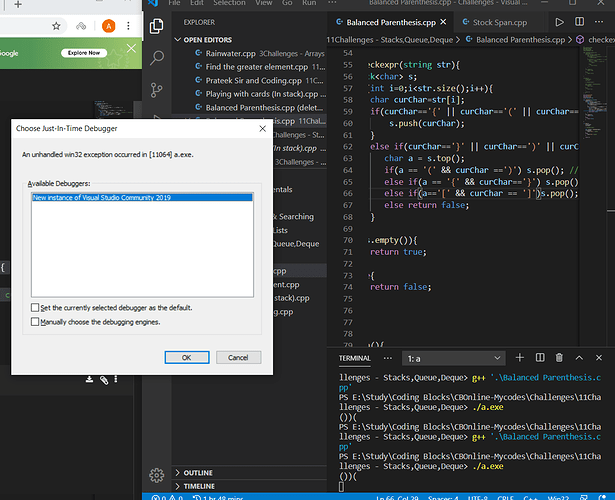Open Selection menu in VS Code
The height and width of the screenshot is (500, 615).
(x=229, y=3)
